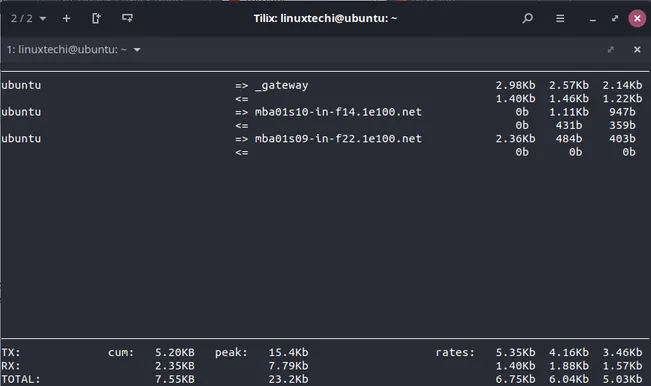
Task: Open the Tilix hamburger menu
Action: point(560,19)
